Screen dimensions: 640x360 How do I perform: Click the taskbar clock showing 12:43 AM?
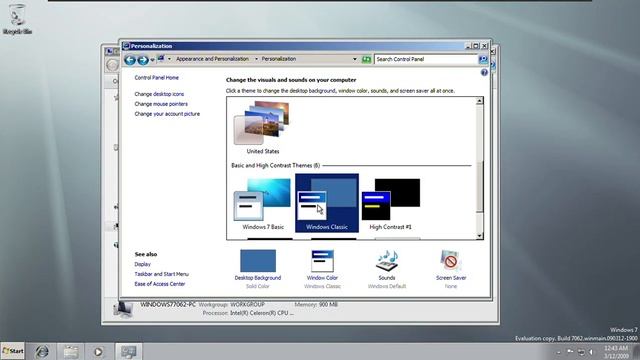point(616,352)
